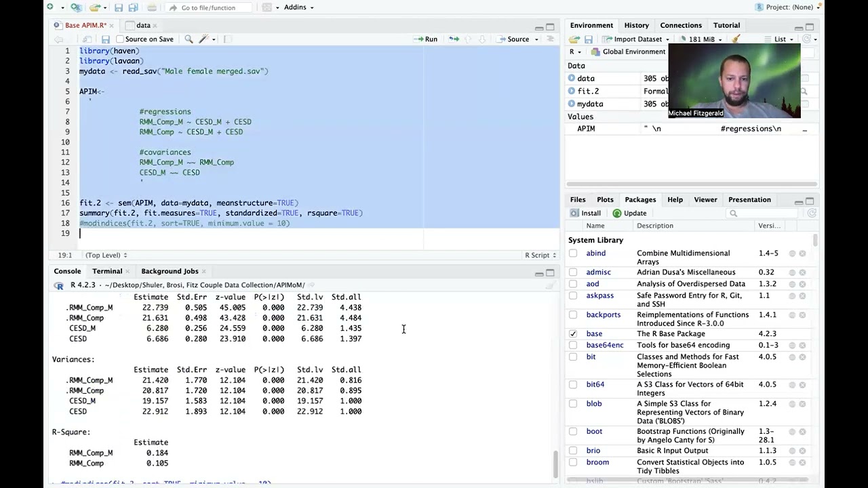Check the backports package checkbox
This screenshot has height=488, width=868.
[x=573, y=315]
